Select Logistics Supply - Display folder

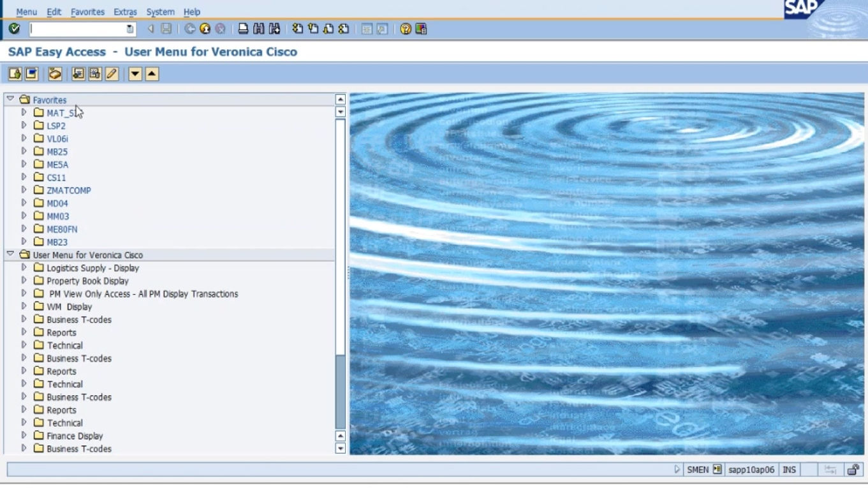click(x=92, y=268)
